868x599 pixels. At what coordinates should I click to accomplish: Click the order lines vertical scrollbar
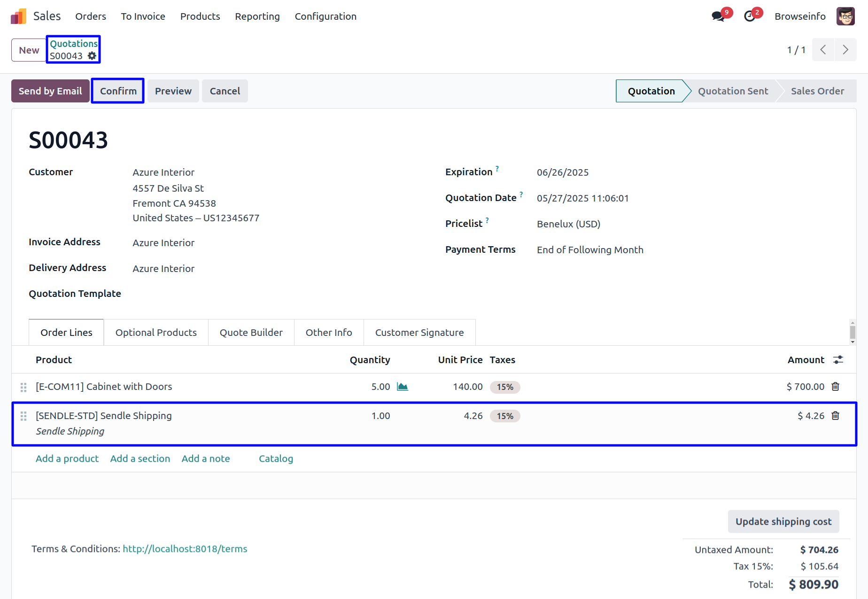[852, 332]
